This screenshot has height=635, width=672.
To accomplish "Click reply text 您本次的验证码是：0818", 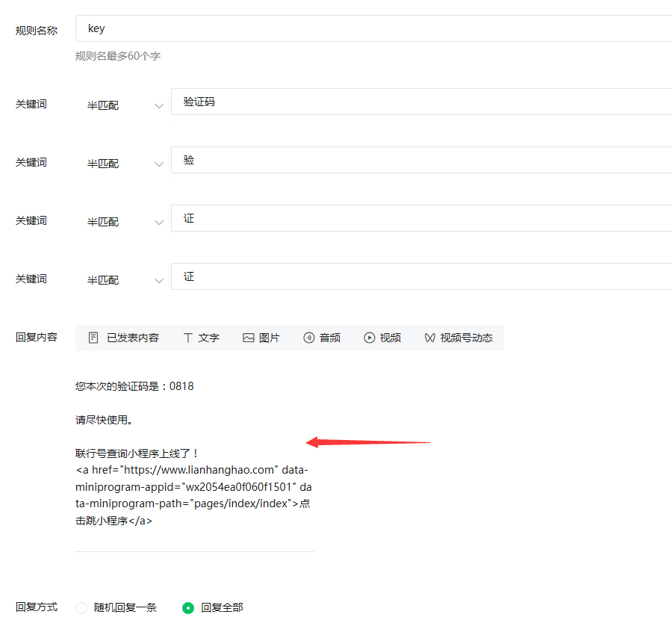I will click(x=134, y=386).
